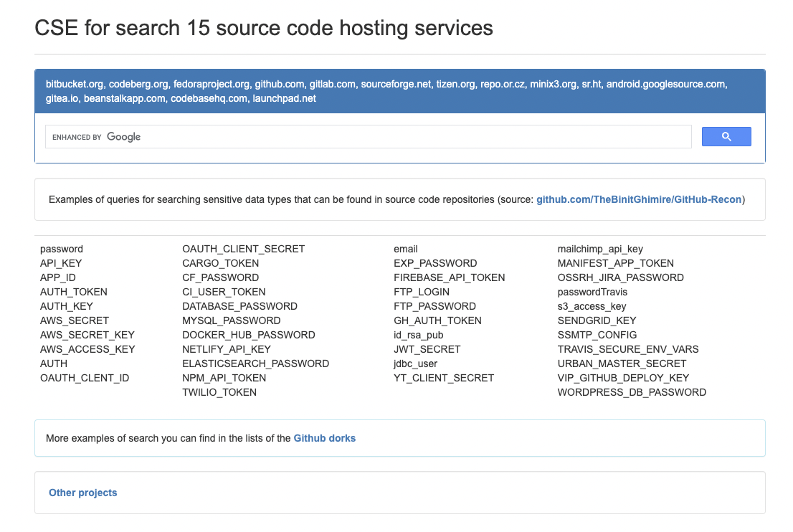The width and height of the screenshot is (793, 532).
Task: Select the DATABASE_PASSWORD example query
Action: pyautogui.click(x=239, y=306)
